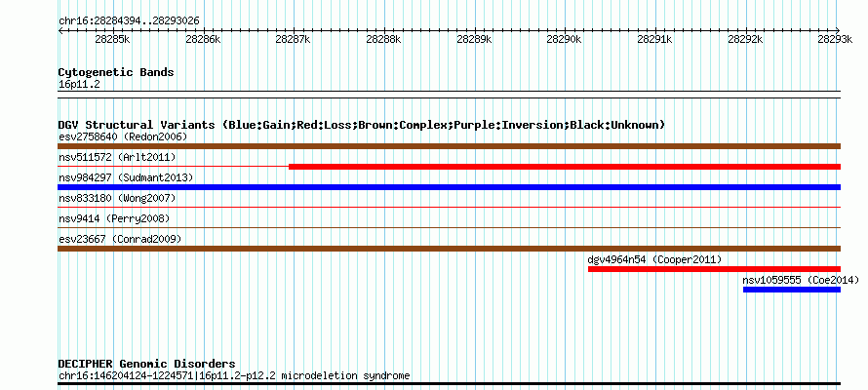Screen dimensions: 868x390
Task: Select the esv23667 (Conrad2009) brown bar
Action: pos(449,249)
